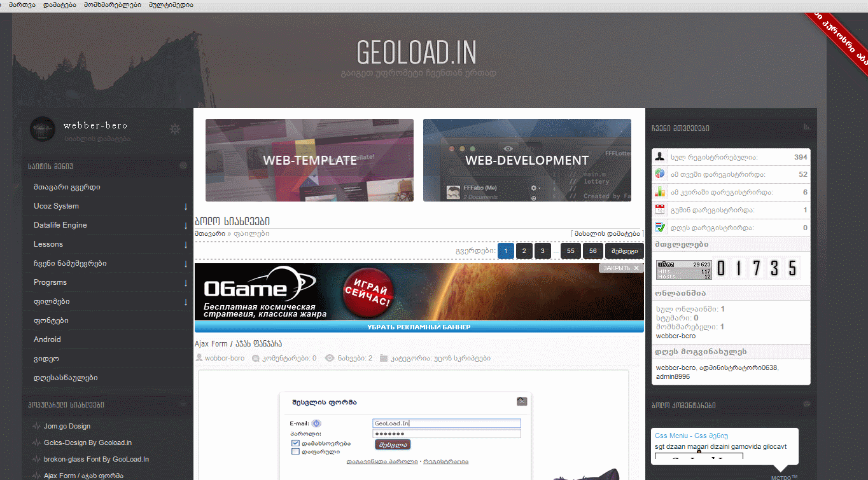Close the login form with X icon
The width and height of the screenshot is (868, 480).
pyautogui.click(x=522, y=401)
